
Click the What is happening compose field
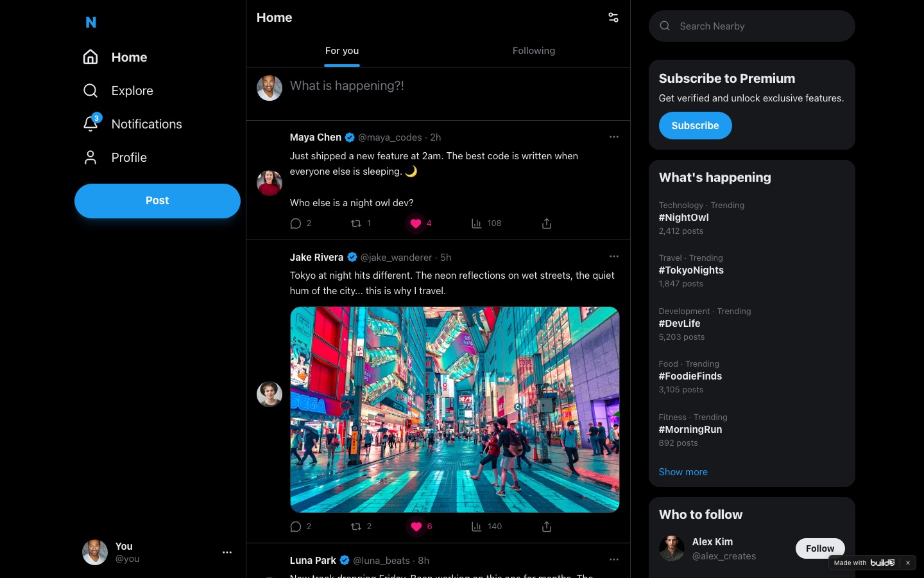coord(454,86)
